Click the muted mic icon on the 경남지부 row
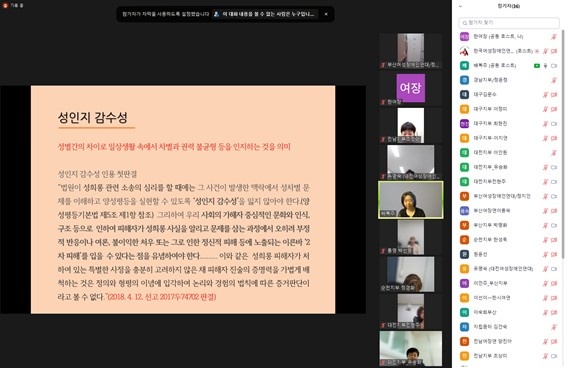 click(554, 80)
